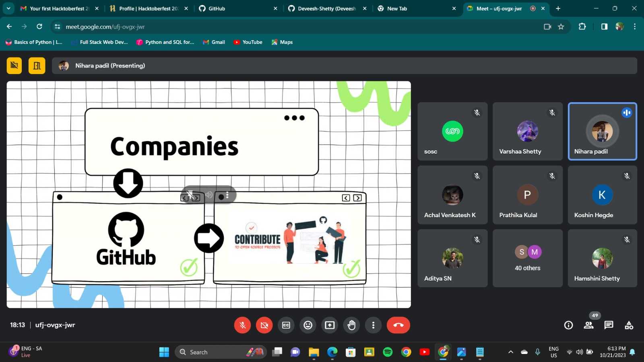644x362 pixels.
Task: Expand the browser tab search dropdown
Action: (8, 8)
